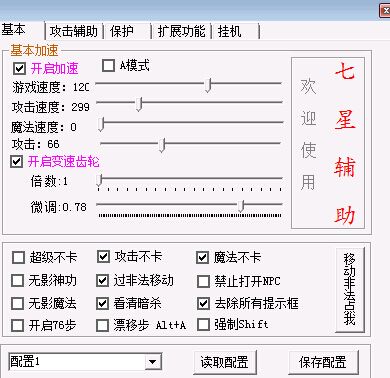
Task: Click the 攻击 slider handle at 66
Action: coord(162,145)
